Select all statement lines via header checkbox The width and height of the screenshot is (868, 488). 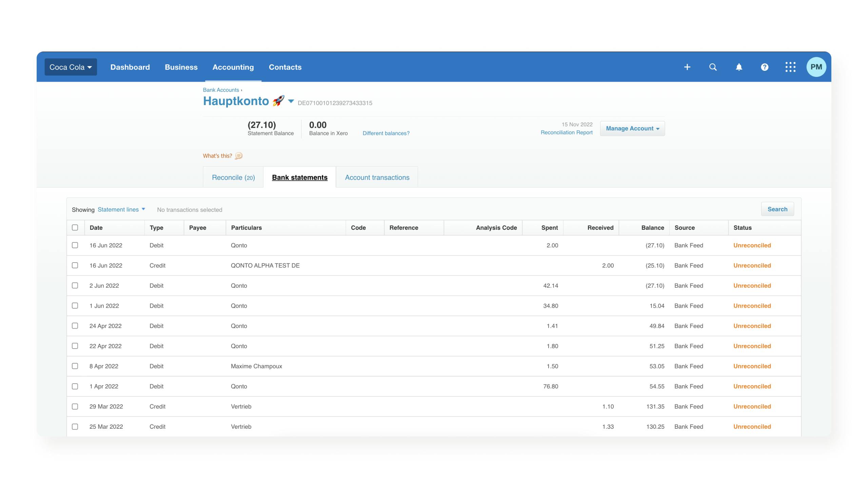[x=75, y=227]
